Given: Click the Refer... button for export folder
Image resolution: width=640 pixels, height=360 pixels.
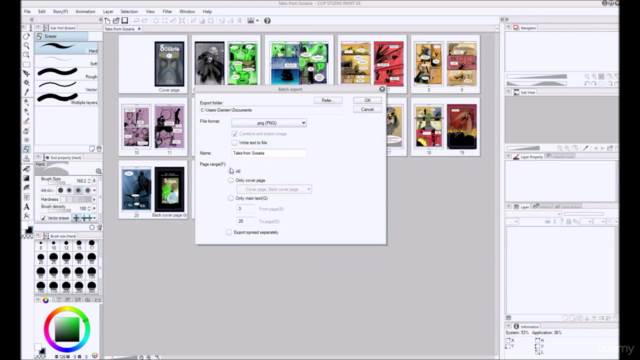Looking at the screenshot, I should pyautogui.click(x=328, y=100).
